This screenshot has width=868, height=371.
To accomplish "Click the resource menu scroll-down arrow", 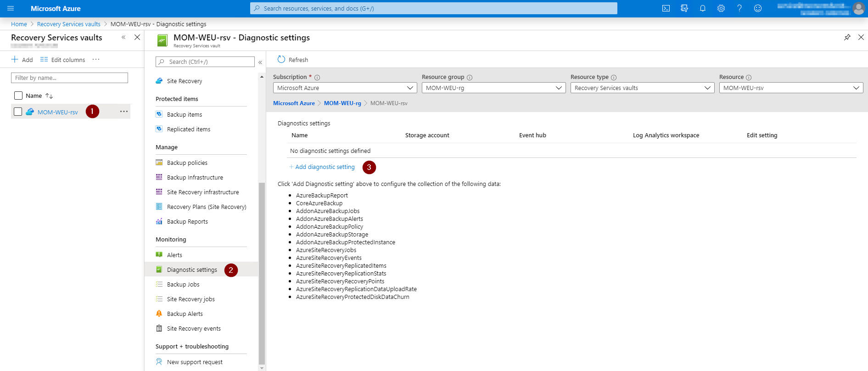I will click(262, 368).
